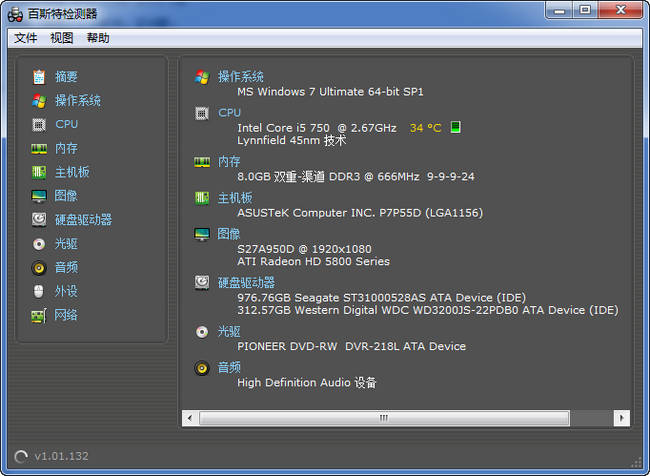Click the S27A950D @ 1920x1080 text
This screenshot has height=476, width=650.
(x=304, y=249)
